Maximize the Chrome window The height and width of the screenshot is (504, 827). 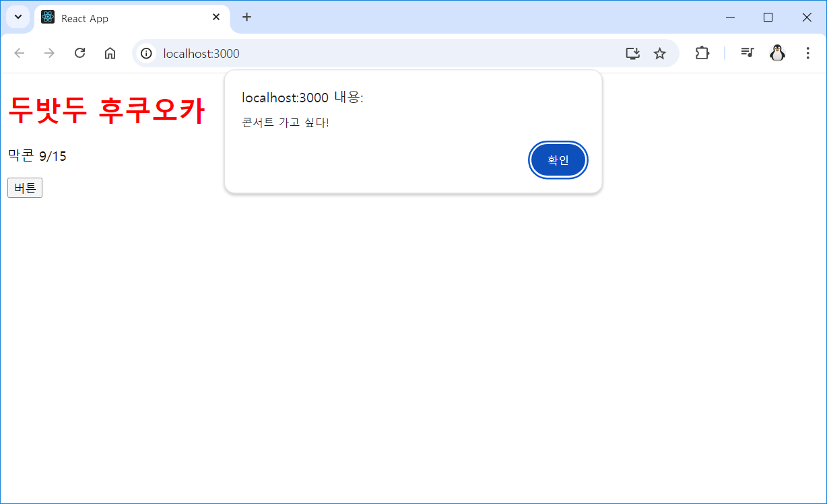pyautogui.click(x=768, y=17)
